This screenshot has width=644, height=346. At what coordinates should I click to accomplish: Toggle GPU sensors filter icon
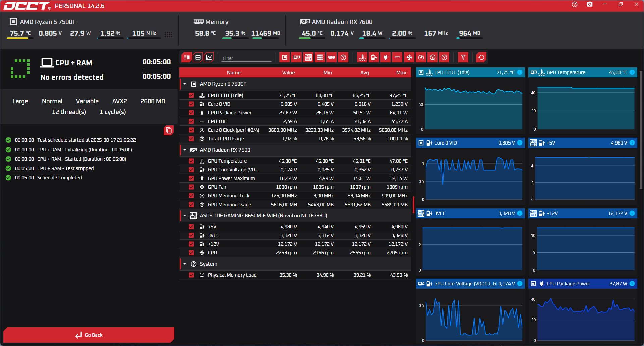pyautogui.click(x=297, y=57)
